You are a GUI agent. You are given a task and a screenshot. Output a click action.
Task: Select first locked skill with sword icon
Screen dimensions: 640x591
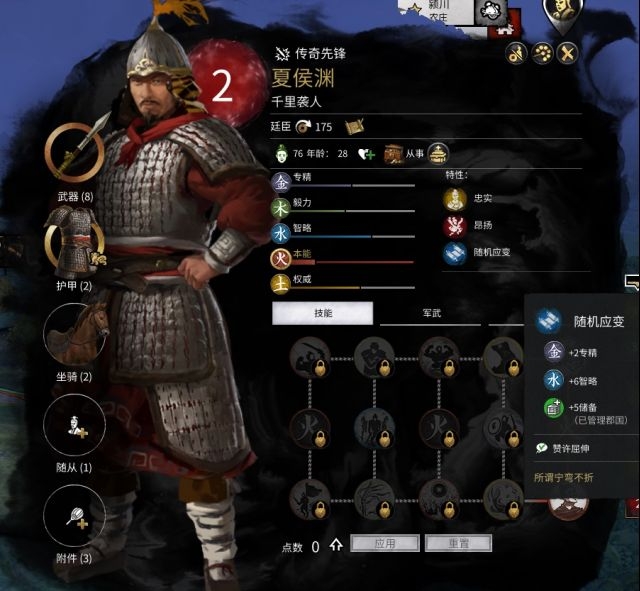click(x=310, y=358)
